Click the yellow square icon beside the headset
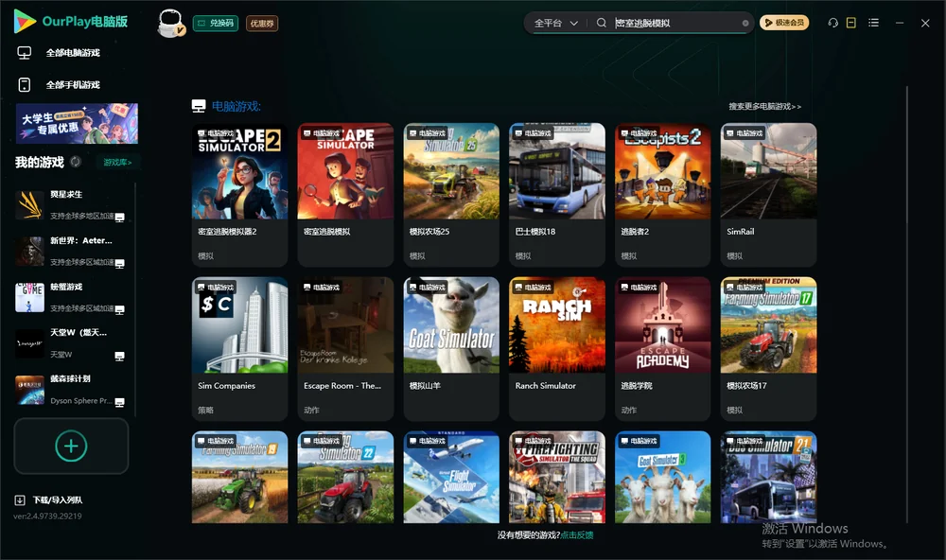This screenshot has width=946, height=560. (851, 23)
